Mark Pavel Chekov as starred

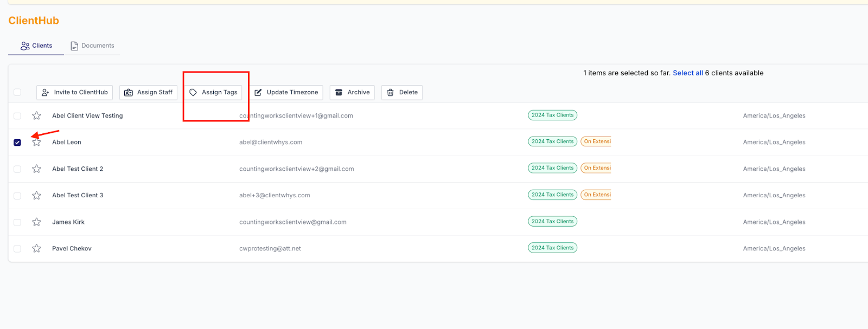pyautogui.click(x=36, y=248)
